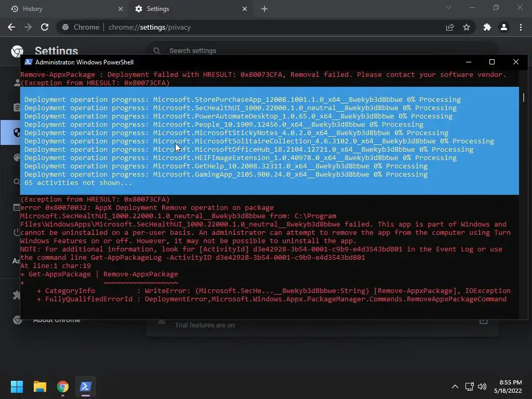
Task: Click the 'error 0x80070032' line in PowerShell
Action: [147, 208]
